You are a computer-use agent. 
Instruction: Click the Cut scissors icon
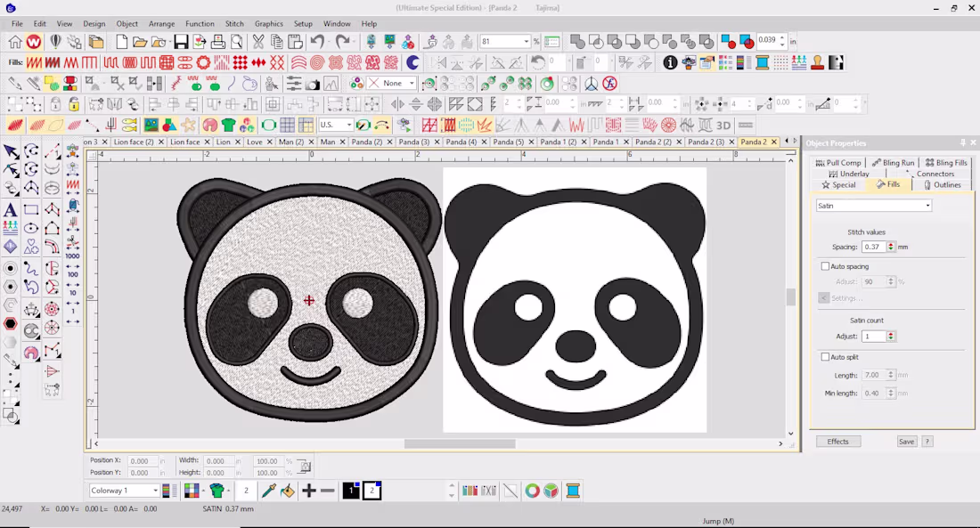click(257, 42)
